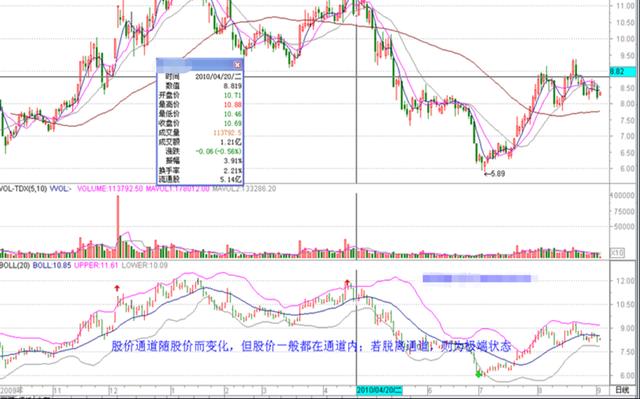This screenshot has width=640, height=399.
Task: Click the tallest red volume spike bar
Action: coord(118,226)
